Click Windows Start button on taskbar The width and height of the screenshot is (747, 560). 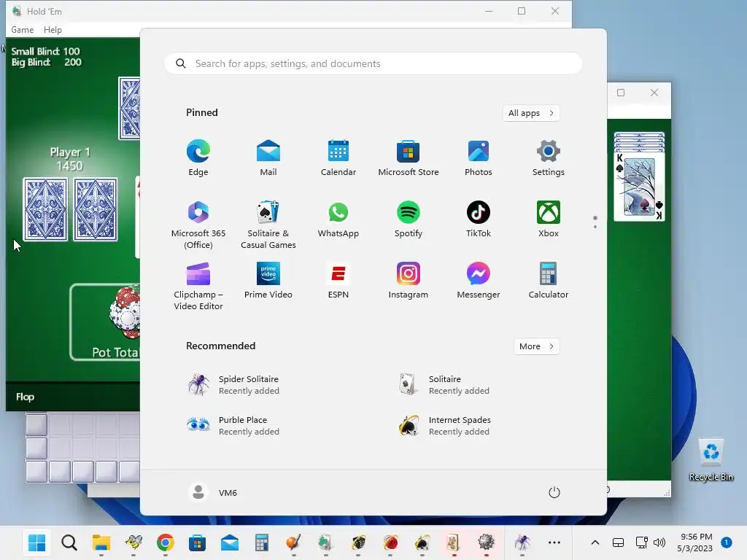(36, 542)
